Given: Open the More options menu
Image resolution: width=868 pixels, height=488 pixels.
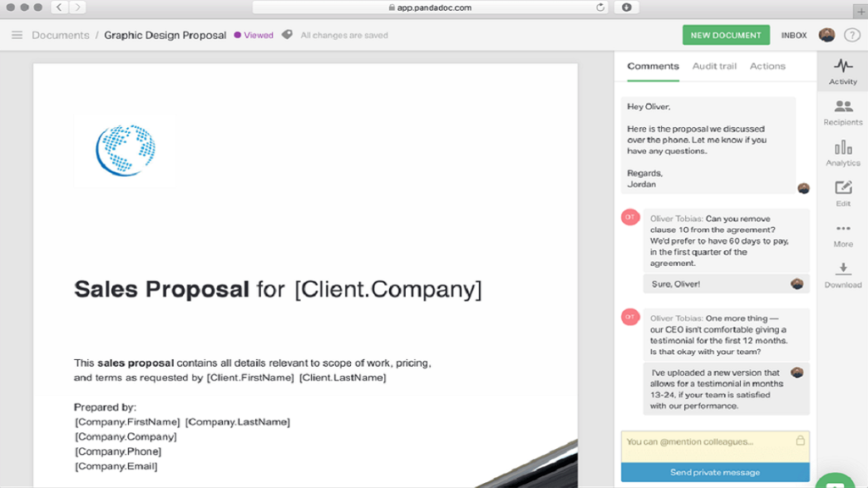Looking at the screenshot, I should point(843,235).
